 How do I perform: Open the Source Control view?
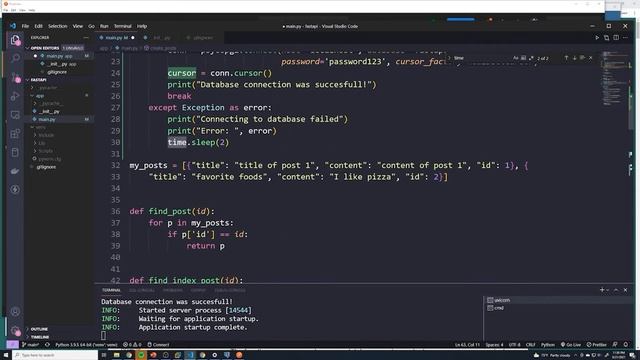[x=15, y=77]
